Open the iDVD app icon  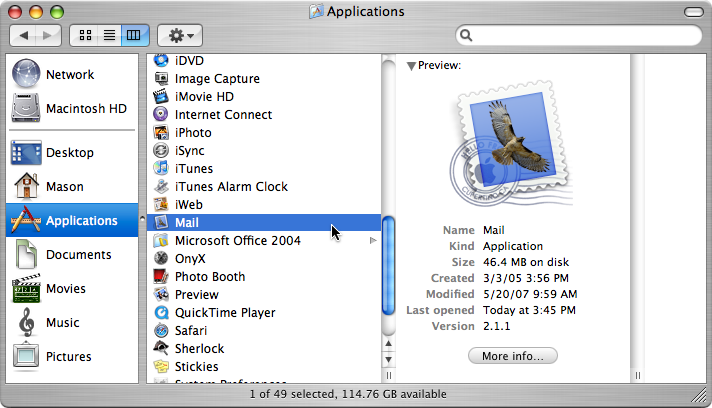161,60
